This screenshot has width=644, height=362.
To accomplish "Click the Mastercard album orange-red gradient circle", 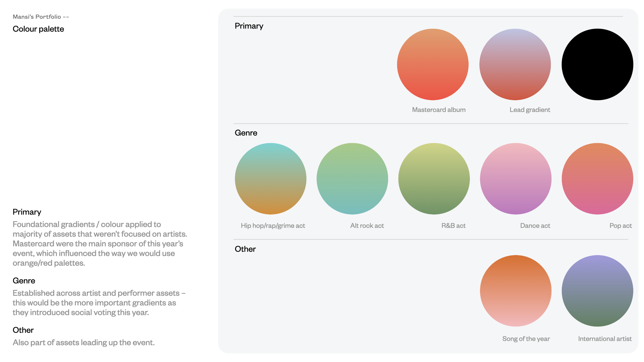I will point(433,64).
